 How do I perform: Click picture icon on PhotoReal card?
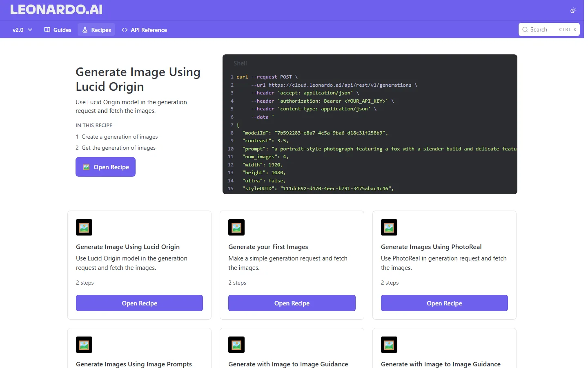coord(389,227)
